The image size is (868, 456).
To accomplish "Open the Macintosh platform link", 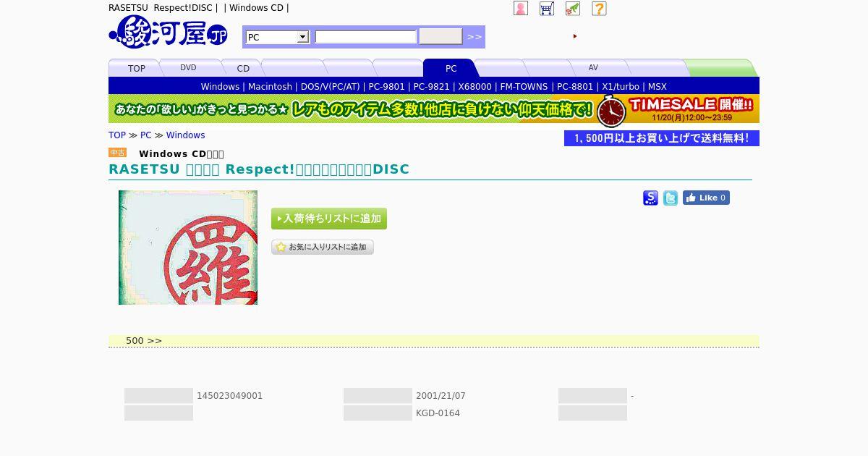I will click(271, 86).
